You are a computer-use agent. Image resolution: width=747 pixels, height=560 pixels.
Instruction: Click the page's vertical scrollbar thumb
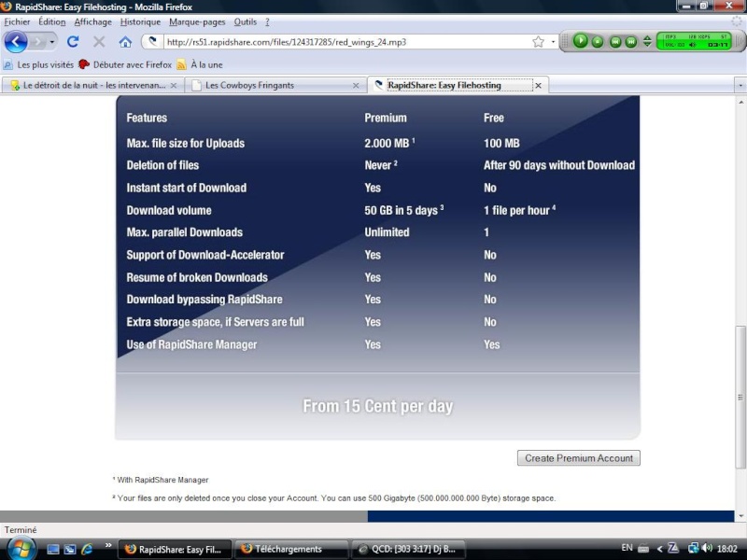click(x=740, y=398)
